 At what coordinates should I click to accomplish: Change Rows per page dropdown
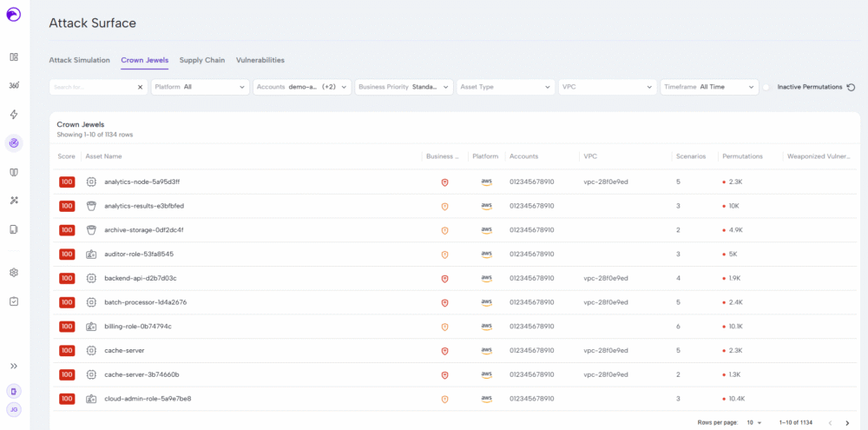click(753, 422)
